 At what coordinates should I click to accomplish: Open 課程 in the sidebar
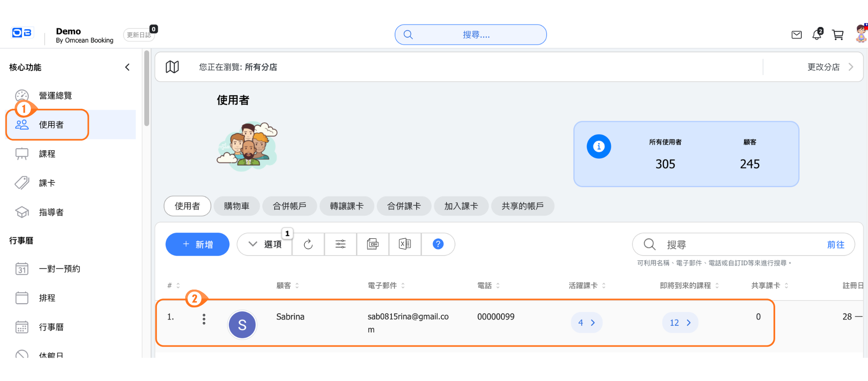coord(47,154)
